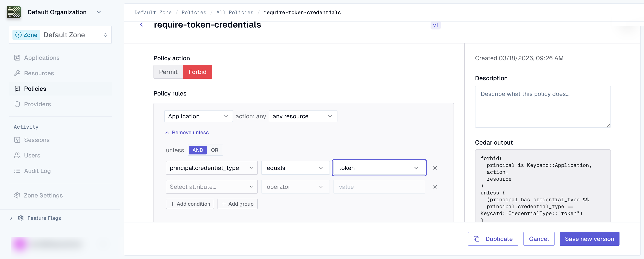Navigate to All Policies breadcrumb
The height and width of the screenshot is (259, 644).
pyautogui.click(x=235, y=12)
